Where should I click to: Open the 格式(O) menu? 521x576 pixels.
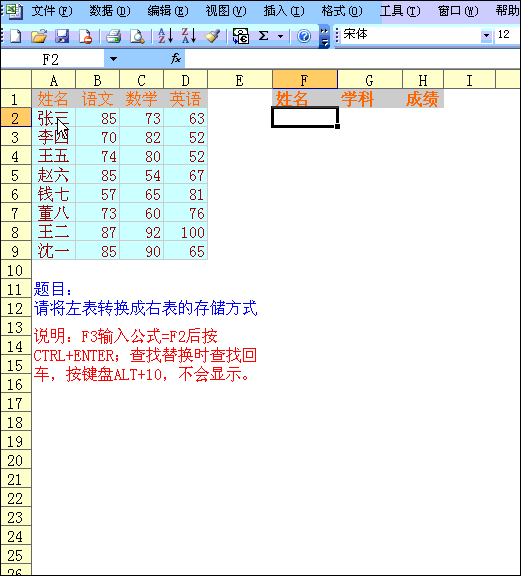coord(342,11)
